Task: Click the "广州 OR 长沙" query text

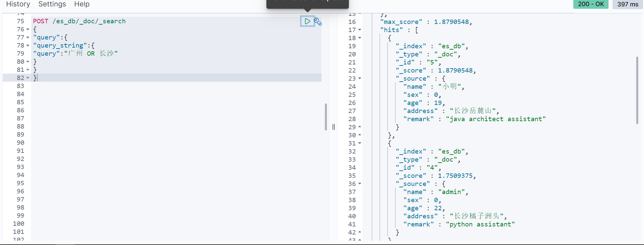Action: 91,54
